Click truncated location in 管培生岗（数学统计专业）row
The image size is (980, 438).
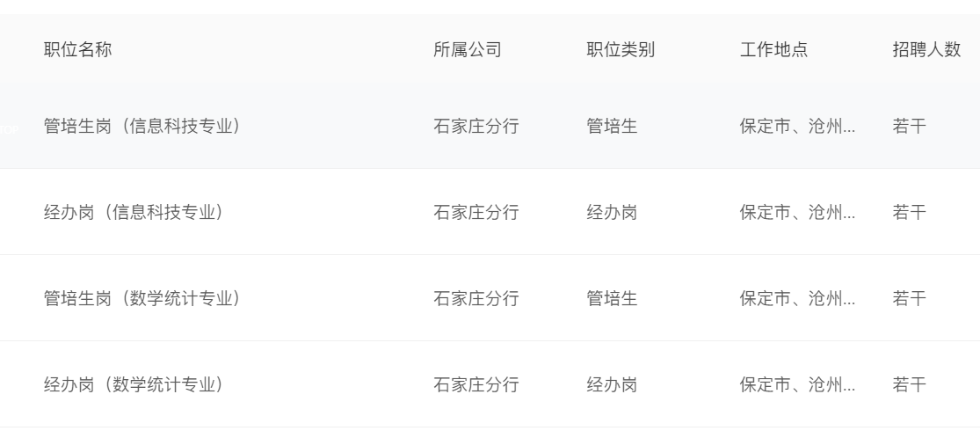[797, 298]
